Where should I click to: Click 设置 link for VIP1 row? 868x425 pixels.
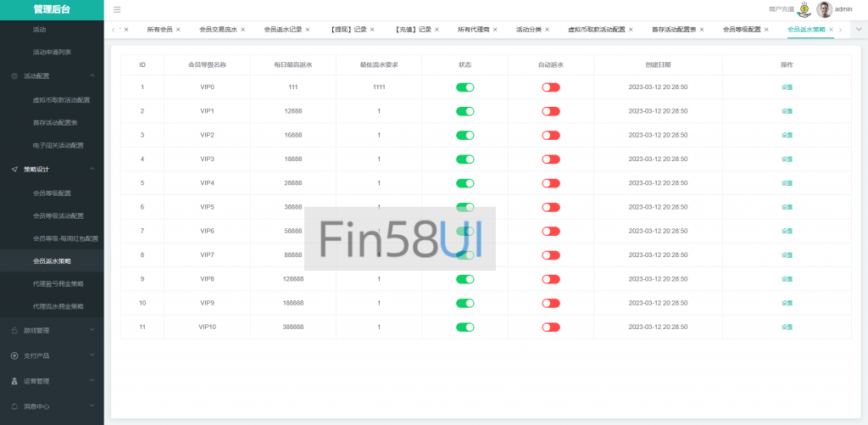pyautogui.click(x=787, y=111)
